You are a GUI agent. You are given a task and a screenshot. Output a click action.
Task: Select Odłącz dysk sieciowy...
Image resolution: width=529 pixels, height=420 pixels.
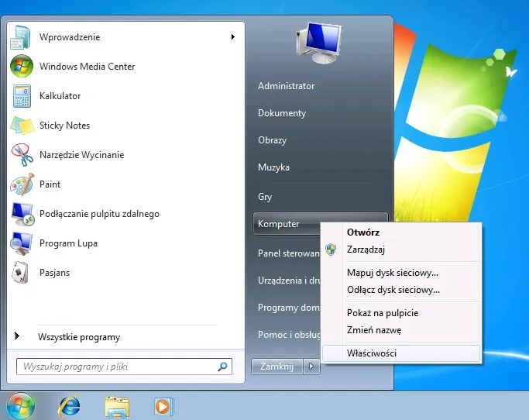[393, 290]
